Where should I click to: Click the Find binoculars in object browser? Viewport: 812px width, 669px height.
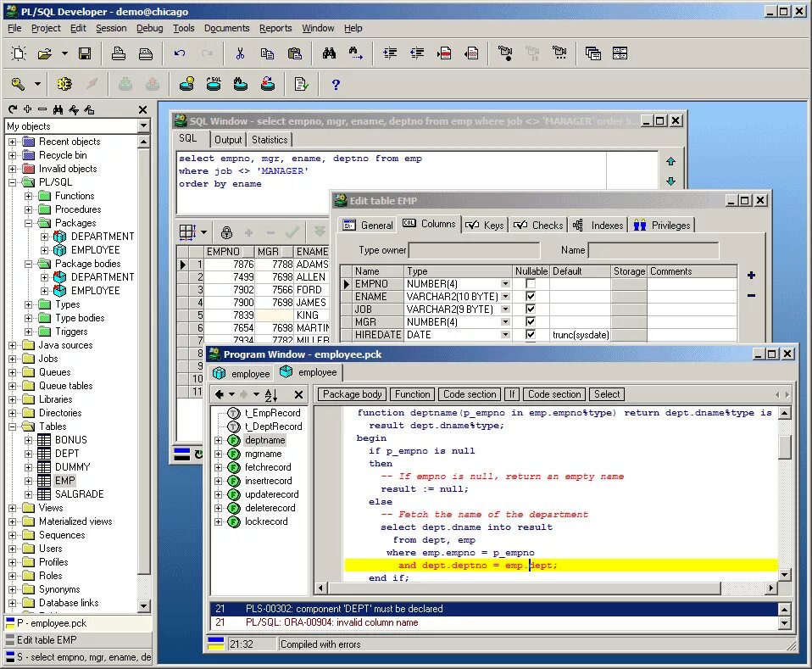click(x=58, y=109)
